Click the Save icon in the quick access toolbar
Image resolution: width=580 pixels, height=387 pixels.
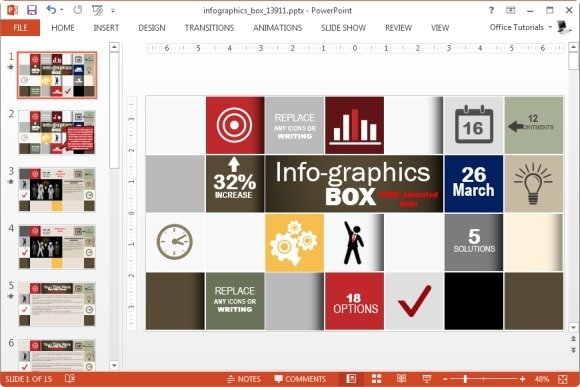(x=32, y=10)
